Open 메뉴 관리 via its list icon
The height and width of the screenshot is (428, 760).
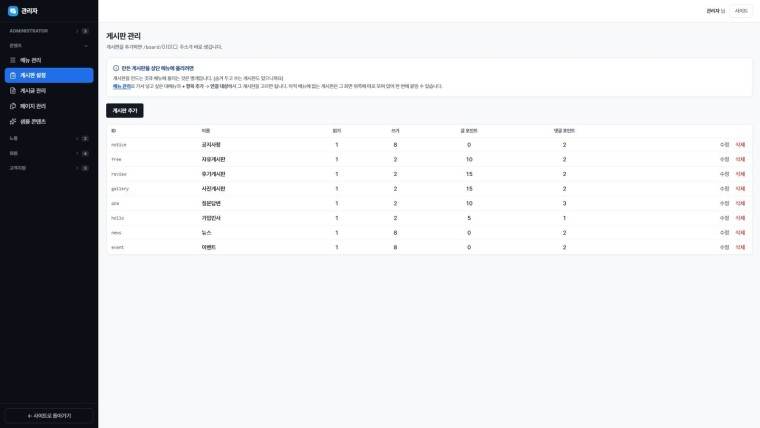point(13,60)
